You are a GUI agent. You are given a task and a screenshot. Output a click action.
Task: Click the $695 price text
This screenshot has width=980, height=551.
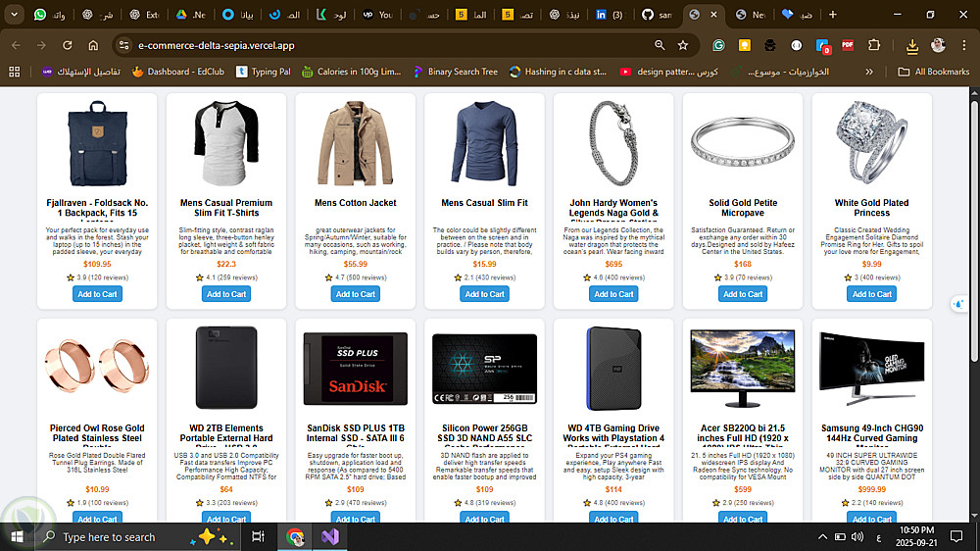point(613,264)
